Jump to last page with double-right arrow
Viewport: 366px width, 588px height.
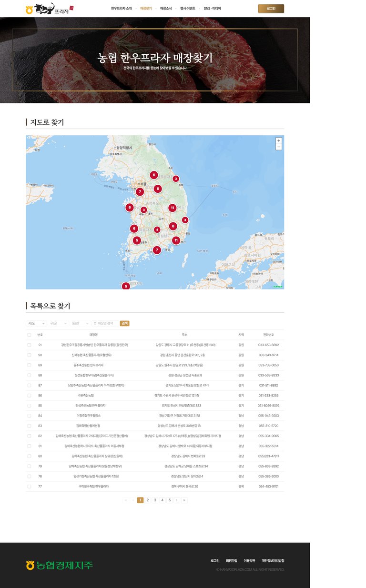click(x=184, y=500)
